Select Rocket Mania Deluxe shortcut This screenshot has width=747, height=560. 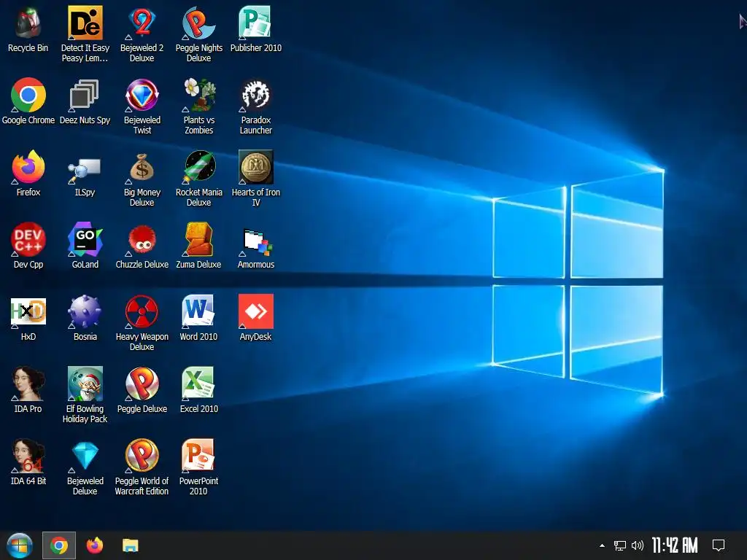pos(199,179)
